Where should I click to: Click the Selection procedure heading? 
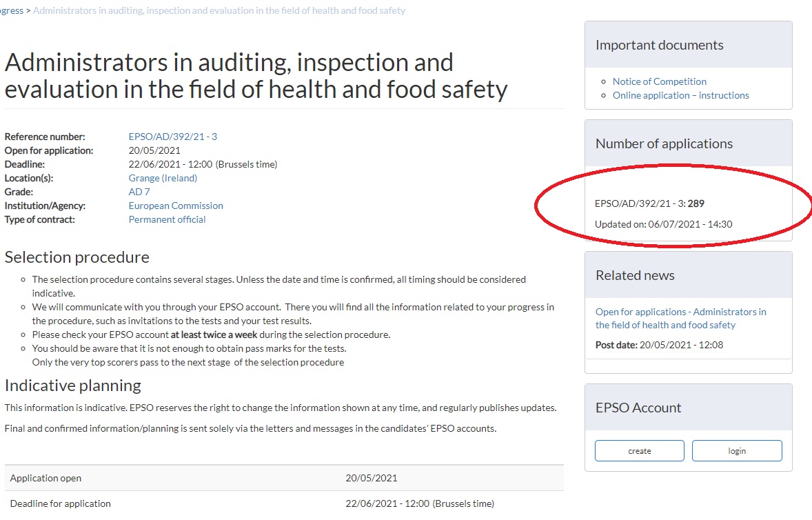77,257
